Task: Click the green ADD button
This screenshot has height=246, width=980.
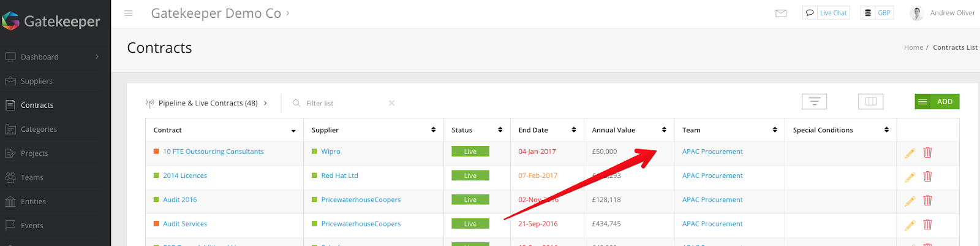Action: [937, 101]
